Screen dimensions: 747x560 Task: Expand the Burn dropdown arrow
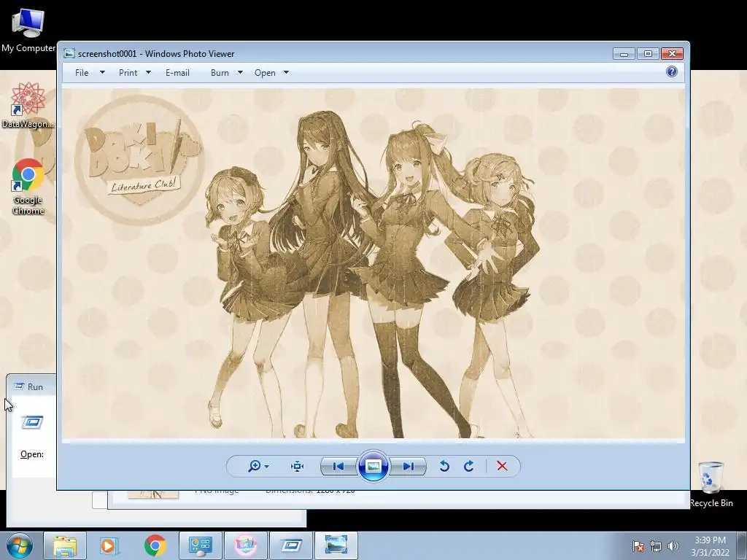240,72
